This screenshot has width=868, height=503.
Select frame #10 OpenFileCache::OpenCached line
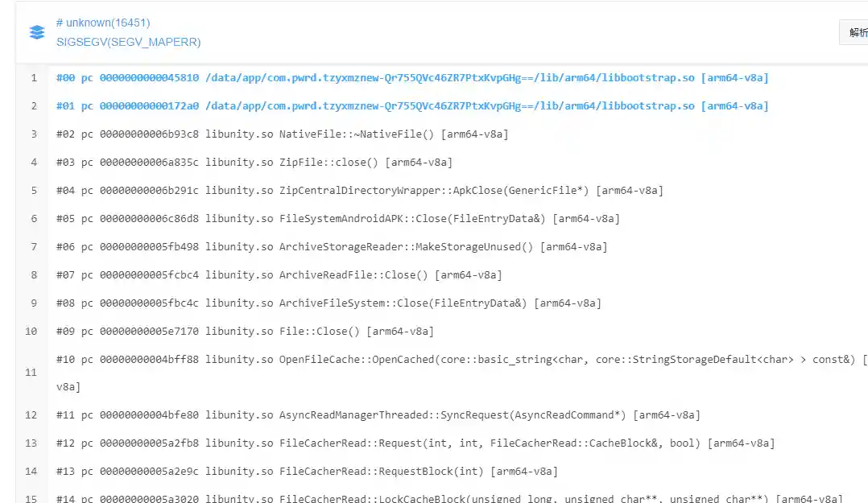click(461, 373)
